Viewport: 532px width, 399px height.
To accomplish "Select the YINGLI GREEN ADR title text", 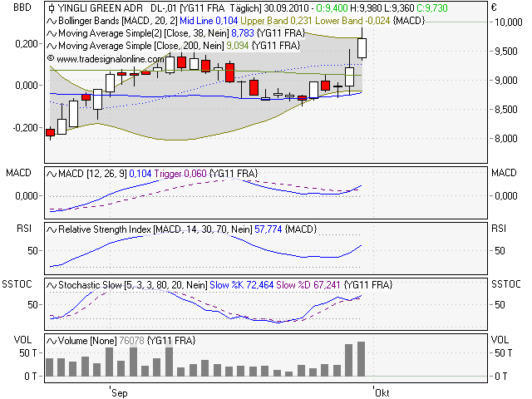I will tap(100, 8).
